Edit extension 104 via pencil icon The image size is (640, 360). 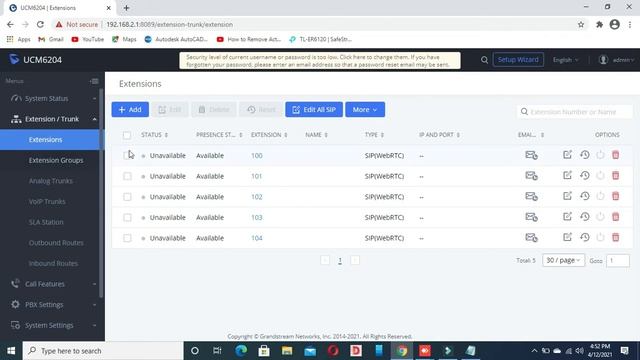coord(567,237)
